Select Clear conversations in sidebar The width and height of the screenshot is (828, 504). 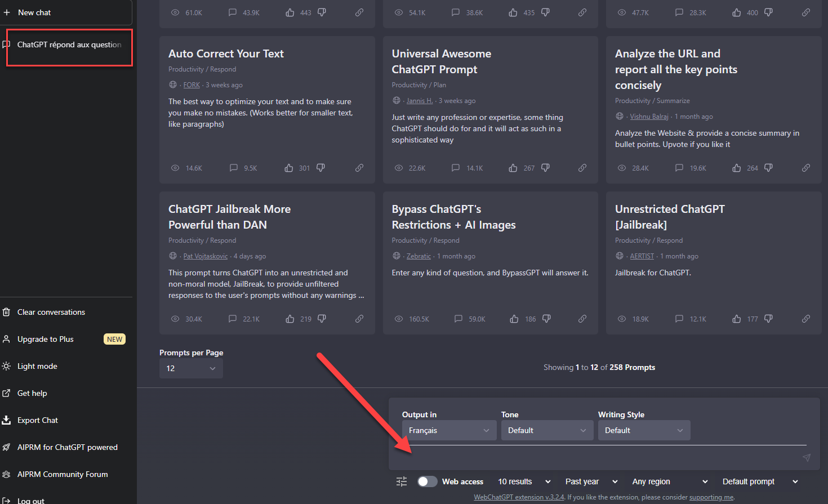click(x=66, y=312)
